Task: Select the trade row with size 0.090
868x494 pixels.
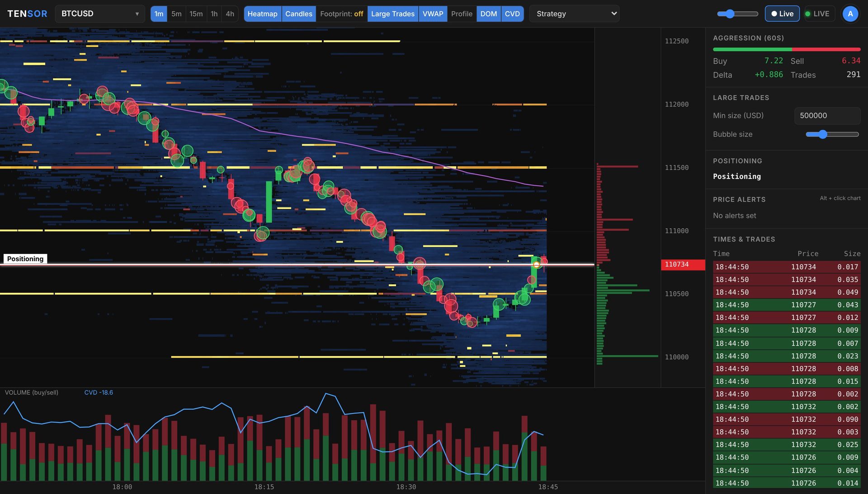Action: point(787,419)
